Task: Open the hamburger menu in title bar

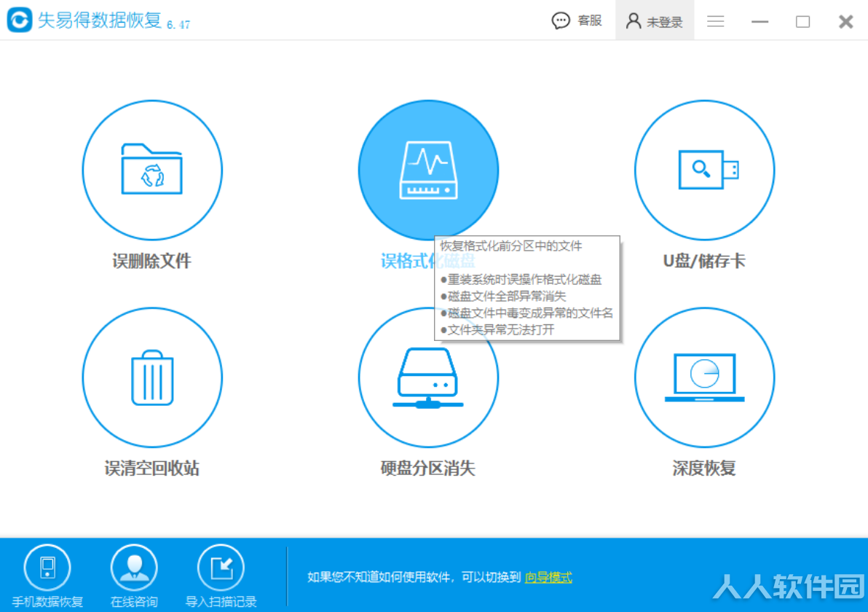Action: click(715, 21)
